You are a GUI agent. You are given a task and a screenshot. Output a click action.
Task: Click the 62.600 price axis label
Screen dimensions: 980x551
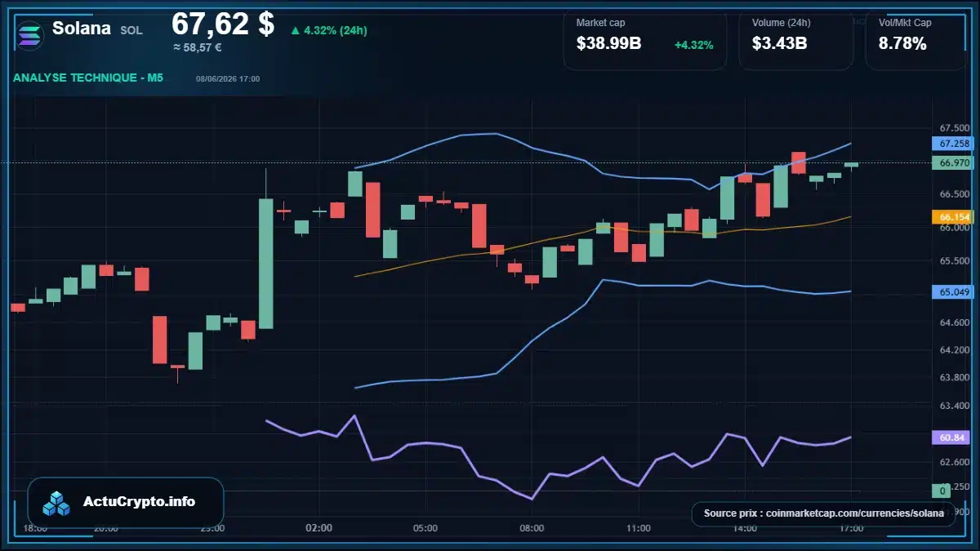(955, 462)
